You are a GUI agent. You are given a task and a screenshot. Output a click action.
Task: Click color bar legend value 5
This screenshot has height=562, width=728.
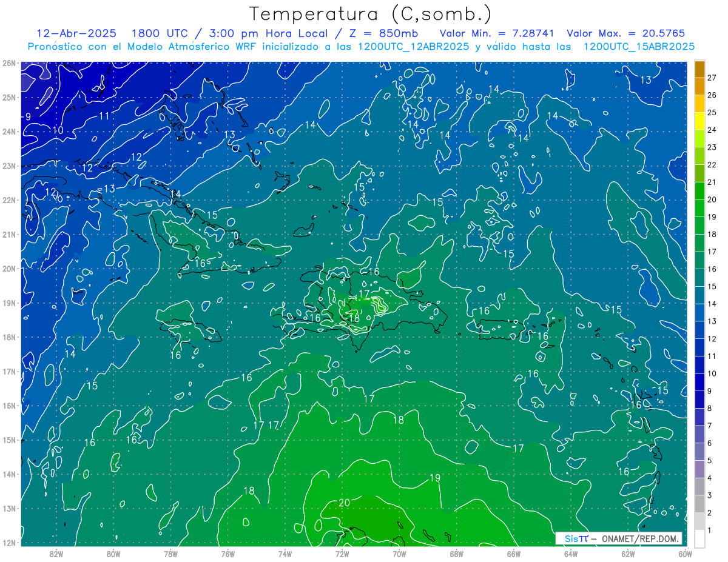click(x=710, y=461)
